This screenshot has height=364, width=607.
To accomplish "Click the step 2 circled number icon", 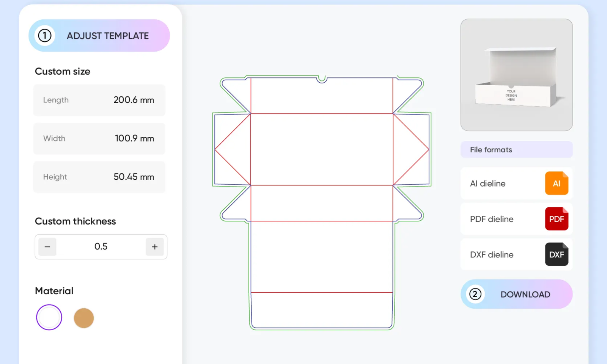I will pyautogui.click(x=474, y=294).
